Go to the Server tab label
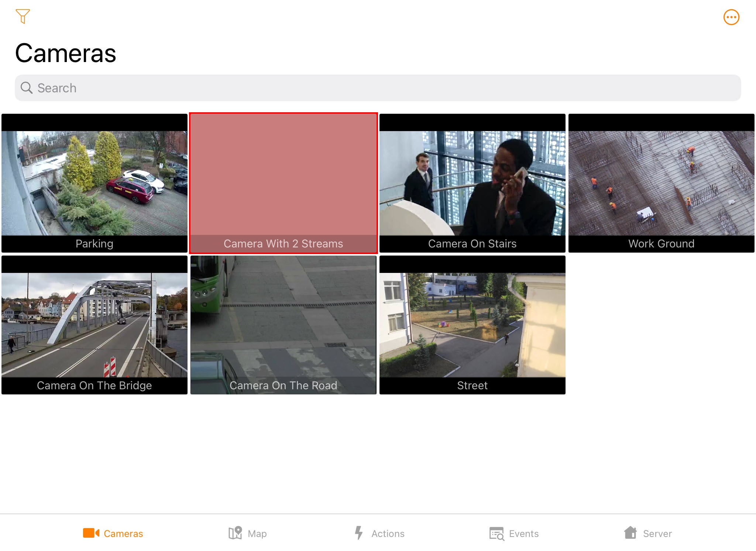The height and width of the screenshot is (551, 756). click(657, 534)
